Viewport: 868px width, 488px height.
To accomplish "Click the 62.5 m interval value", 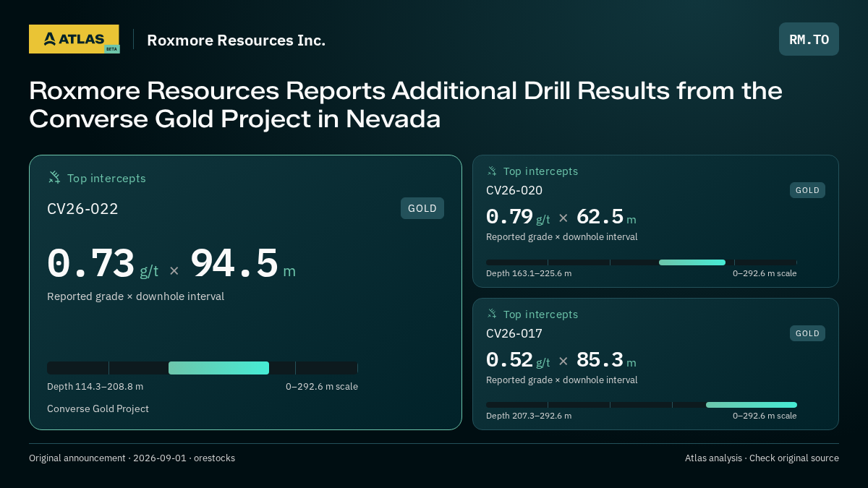I will click(606, 216).
